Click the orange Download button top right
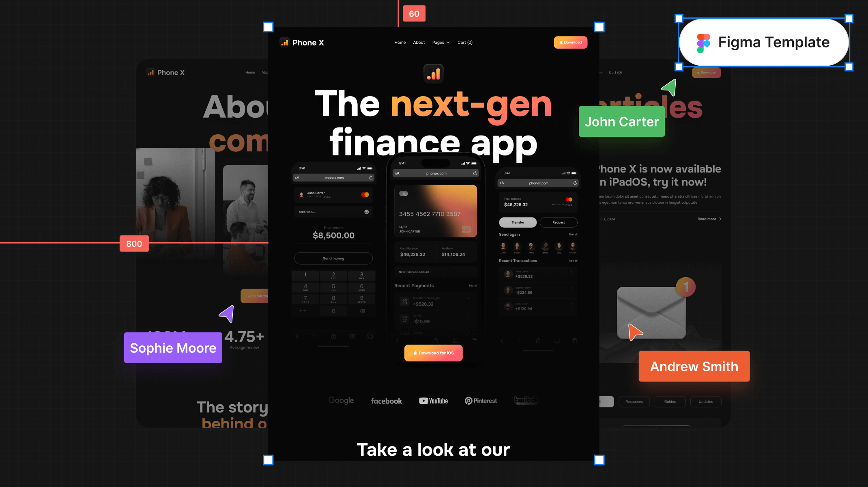The image size is (868, 487). click(x=570, y=42)
